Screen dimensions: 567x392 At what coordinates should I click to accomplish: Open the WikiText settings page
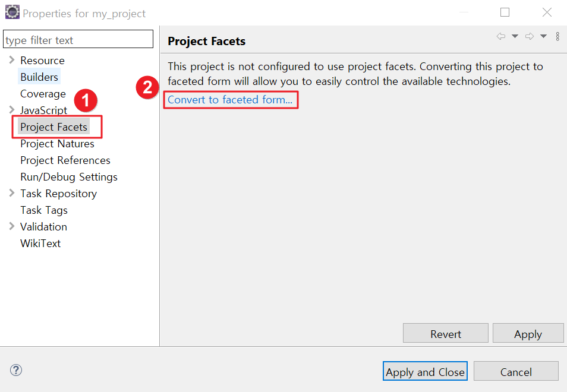coord(40,243)
